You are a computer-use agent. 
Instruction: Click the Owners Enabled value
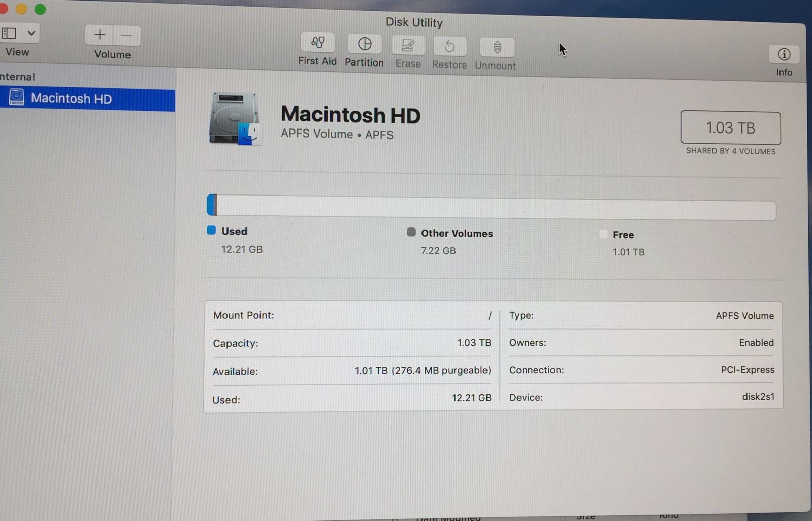(756, 343)
